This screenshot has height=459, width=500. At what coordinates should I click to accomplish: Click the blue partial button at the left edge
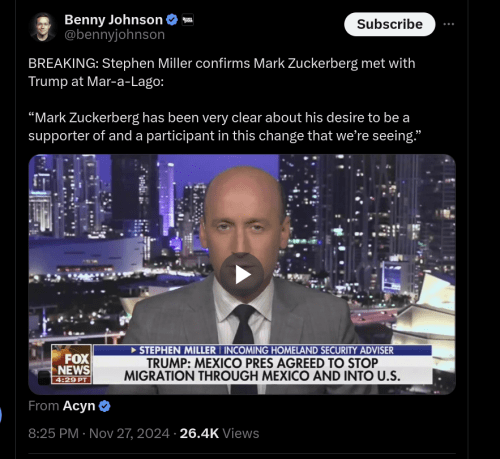coord(1,415)
